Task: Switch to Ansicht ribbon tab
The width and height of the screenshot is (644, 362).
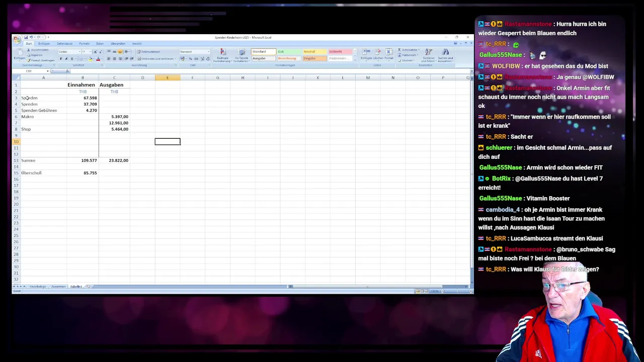Action: [x=137, y=43]
